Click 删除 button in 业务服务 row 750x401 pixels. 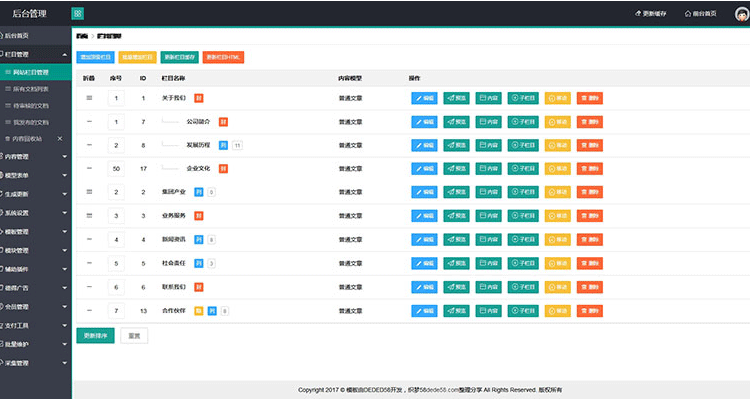point(590,216)
